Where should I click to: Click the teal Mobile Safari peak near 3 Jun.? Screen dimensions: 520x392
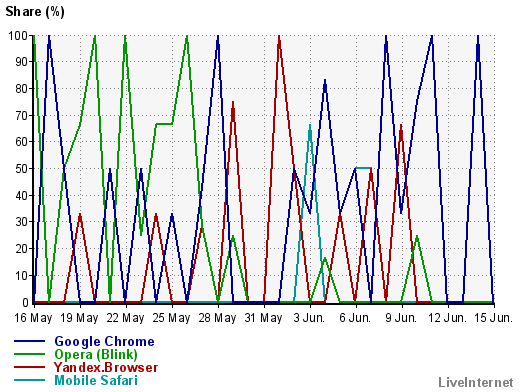pyautogui.click(x=310, y=126)
